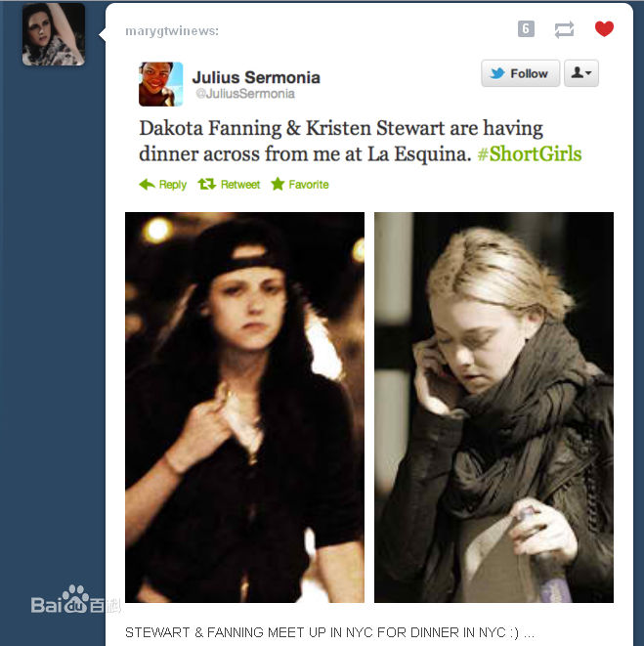Image resolution: width=644 pixels, height=646 pixels.
Task: Click the Reply arrow icon
Action: (148, 184)
